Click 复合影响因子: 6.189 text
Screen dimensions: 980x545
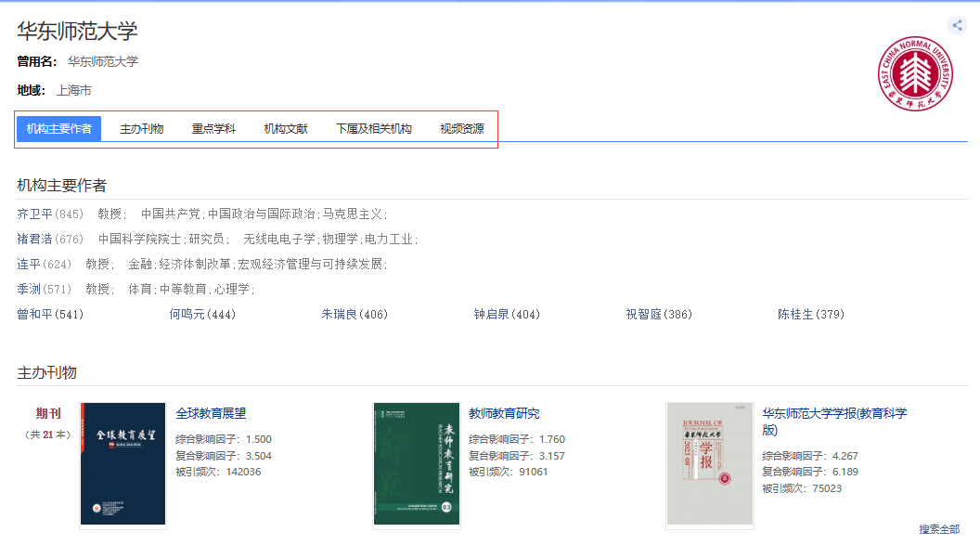[810, 472]
